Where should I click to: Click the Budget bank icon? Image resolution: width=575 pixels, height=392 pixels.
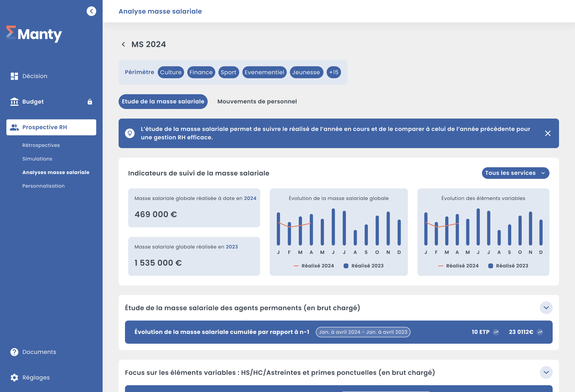[x=14, y=102]
